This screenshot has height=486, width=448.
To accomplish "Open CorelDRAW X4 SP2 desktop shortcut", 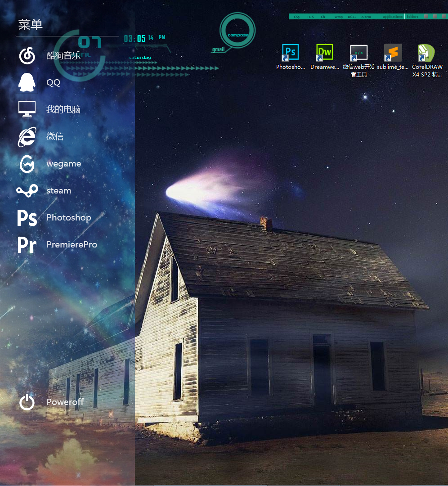I will pos(426,53).
